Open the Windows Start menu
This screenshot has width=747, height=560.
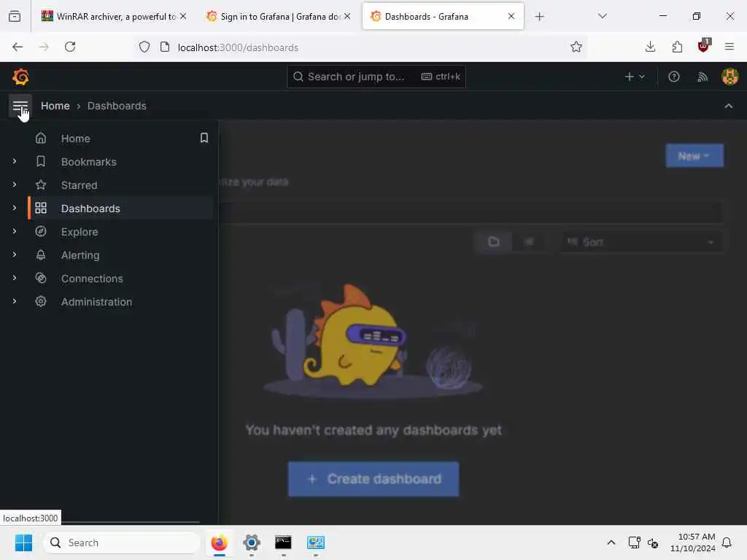pos(23,542)
